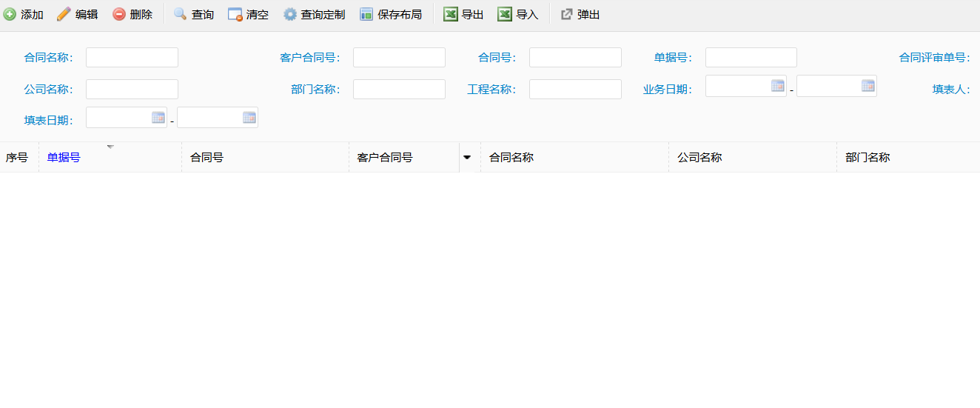Click the gear icon of 查询定制
Viewport: 980px width, 408px height.
[x=290, y=14]
